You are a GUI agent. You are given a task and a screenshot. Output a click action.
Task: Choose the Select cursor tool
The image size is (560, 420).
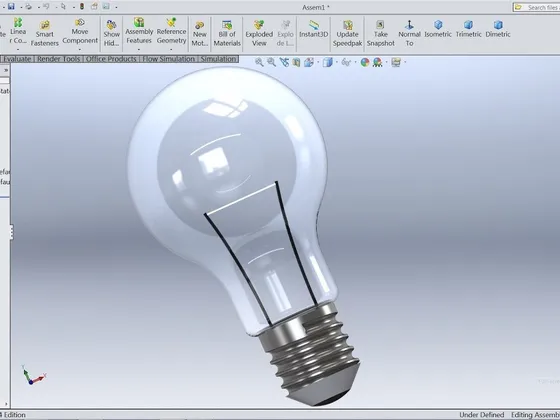pyautogui.click(x=64, y=6)
